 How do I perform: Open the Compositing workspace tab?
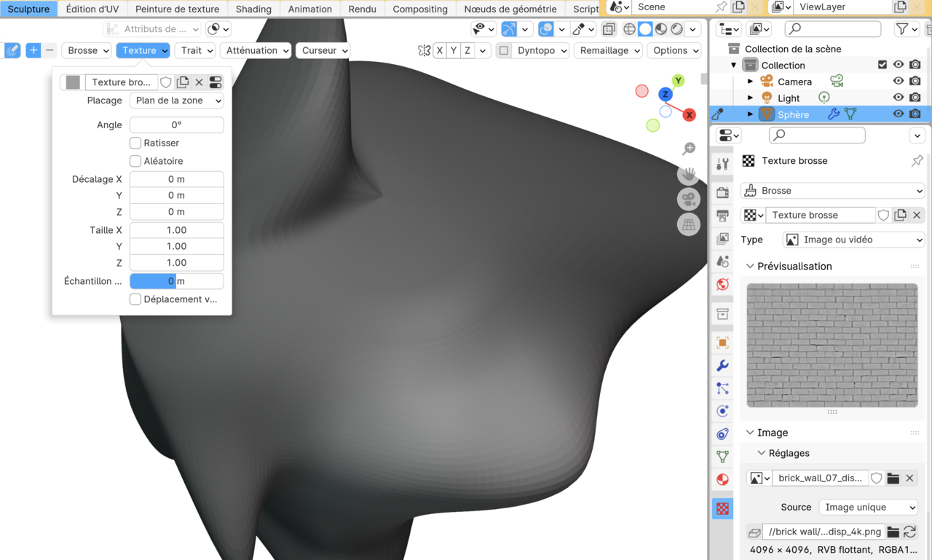point(420,9)
